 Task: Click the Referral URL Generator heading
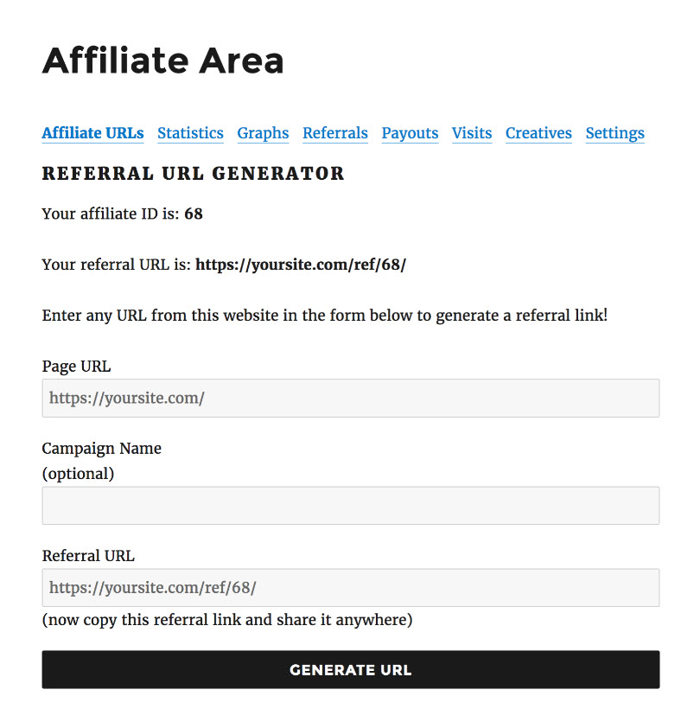(193, 174)
